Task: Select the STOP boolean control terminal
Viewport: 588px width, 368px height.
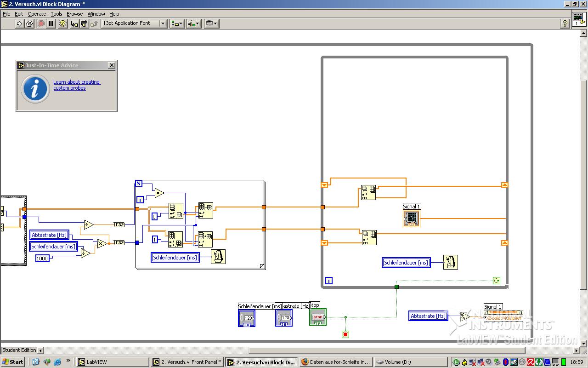Action: [318, 317]
